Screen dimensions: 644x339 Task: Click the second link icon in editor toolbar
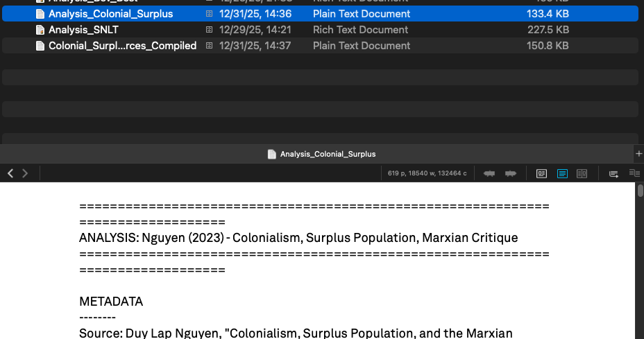click(x=511, y=173)
